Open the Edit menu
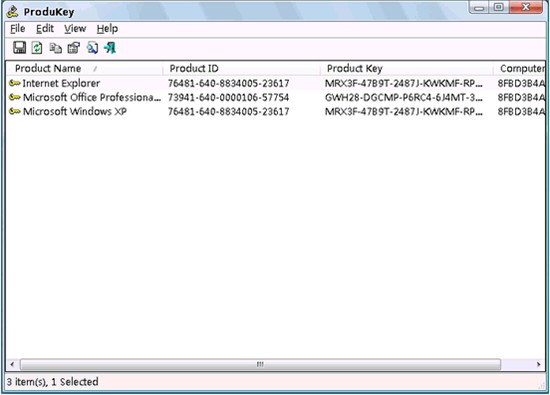 (45, 29)
